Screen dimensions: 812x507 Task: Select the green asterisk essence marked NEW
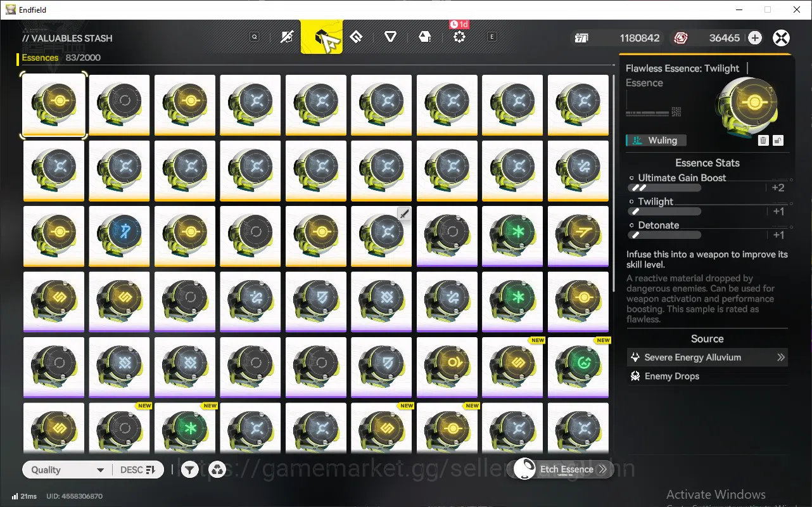coord(185,428)
